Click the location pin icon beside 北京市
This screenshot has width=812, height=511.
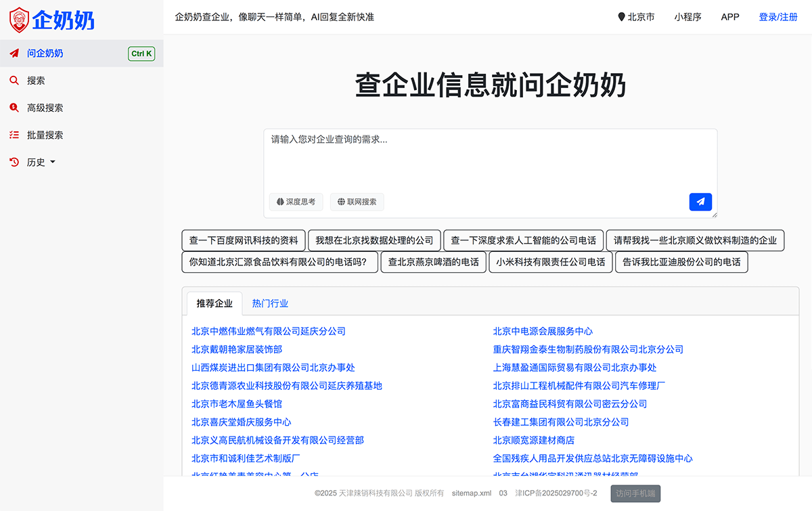pos(621,17)
